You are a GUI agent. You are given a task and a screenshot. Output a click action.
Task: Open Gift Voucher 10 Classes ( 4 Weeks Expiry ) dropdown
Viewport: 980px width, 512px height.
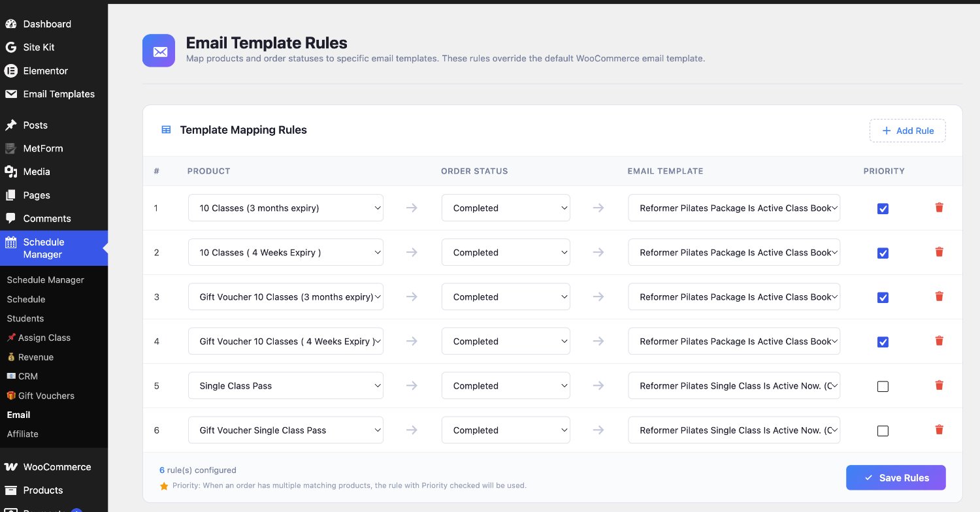click(x=286, y=341)
